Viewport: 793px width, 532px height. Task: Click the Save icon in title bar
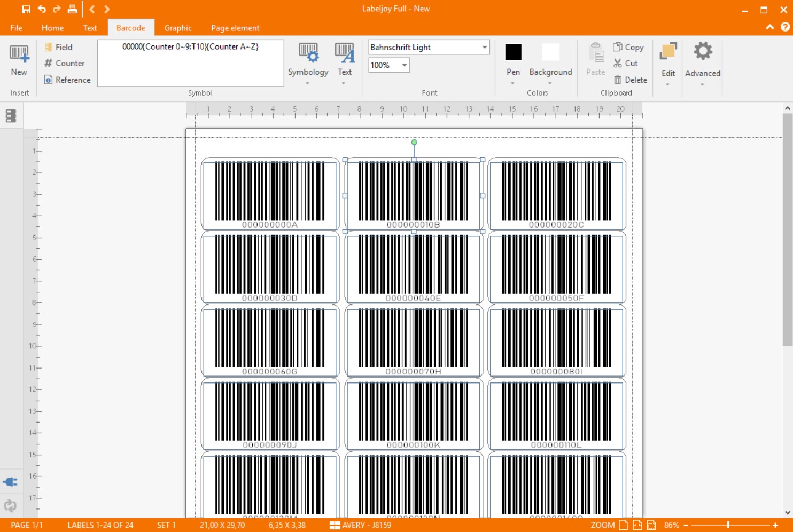26,9
